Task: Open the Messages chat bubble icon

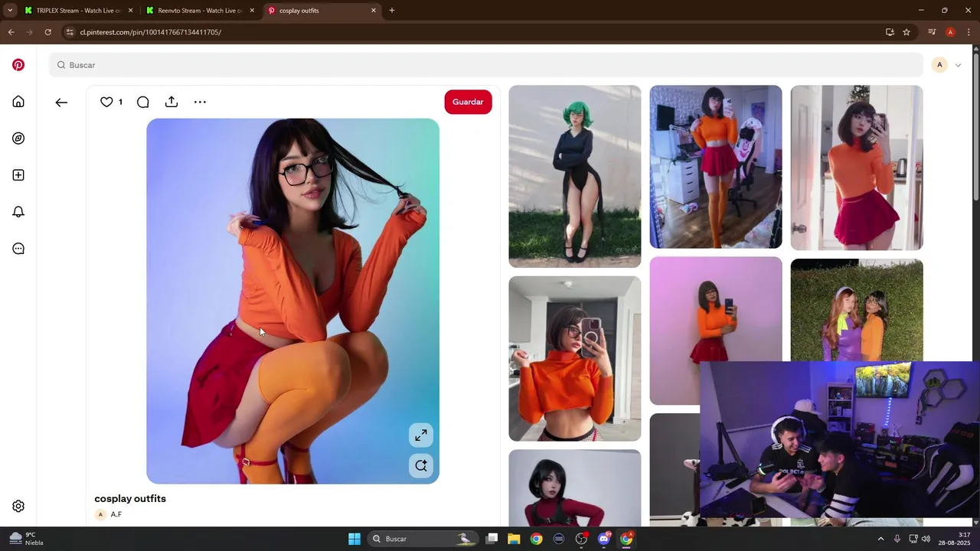Action: (18, 249)
